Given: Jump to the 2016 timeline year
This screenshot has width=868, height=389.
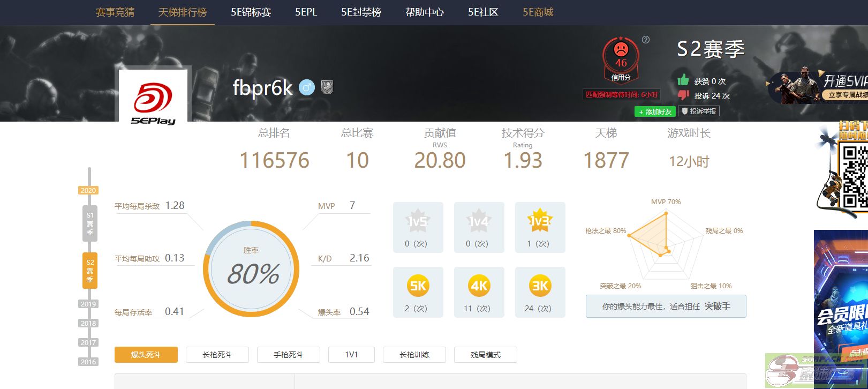Looking at the screenshot, I should click(88, 362).
